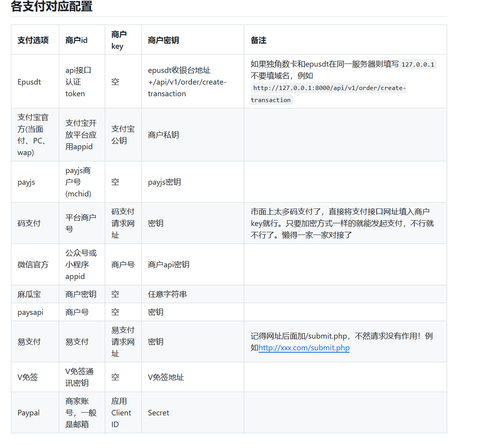Image resolution: width=504 pixels, height=445 pixels.
Task: Select the payjs row label
Action: (27, 182)
